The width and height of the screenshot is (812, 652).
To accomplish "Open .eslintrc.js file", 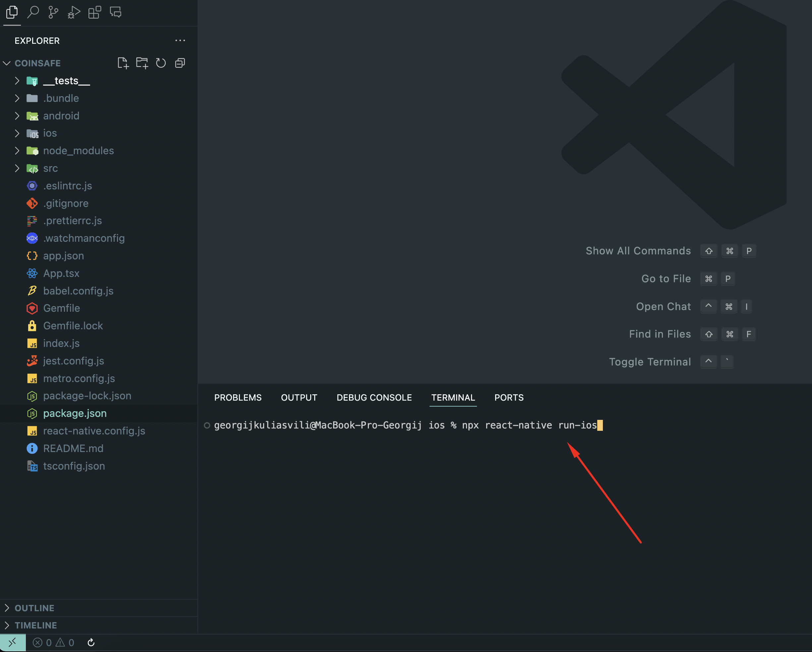I will 99,186.
